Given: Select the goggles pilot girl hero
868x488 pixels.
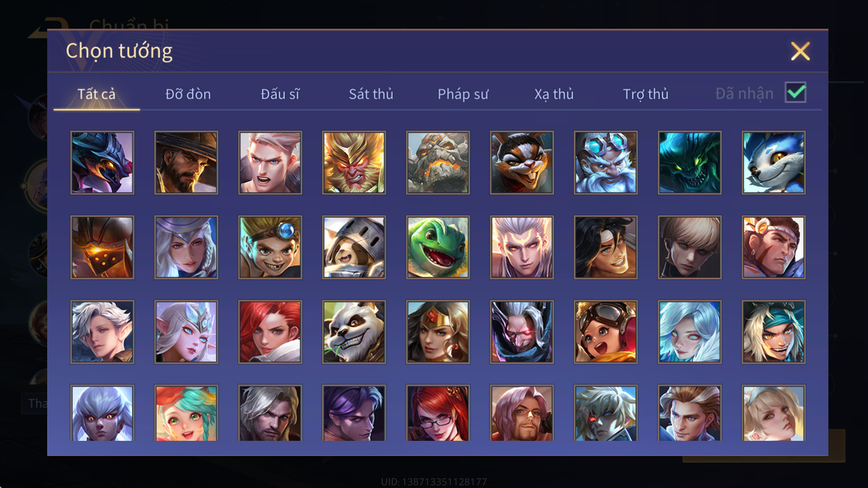Looking at the screenshot, I should coord(605,332).
